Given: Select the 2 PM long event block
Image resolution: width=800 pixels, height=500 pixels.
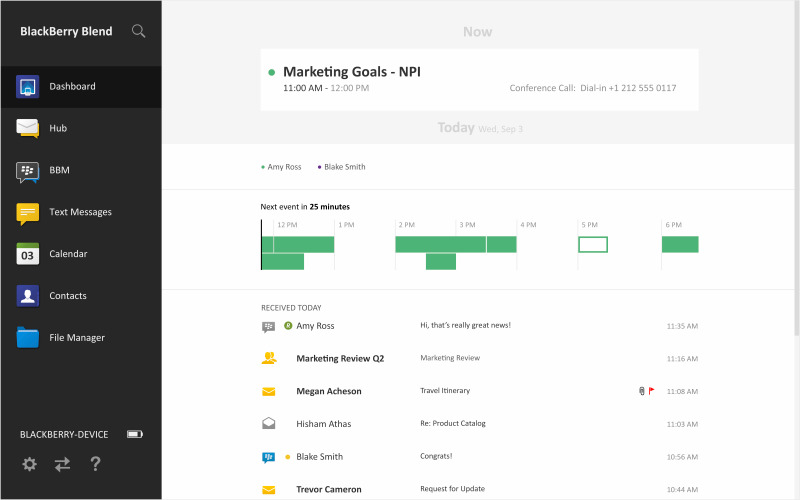Looking at the screenshot, I should pos(440,244).
